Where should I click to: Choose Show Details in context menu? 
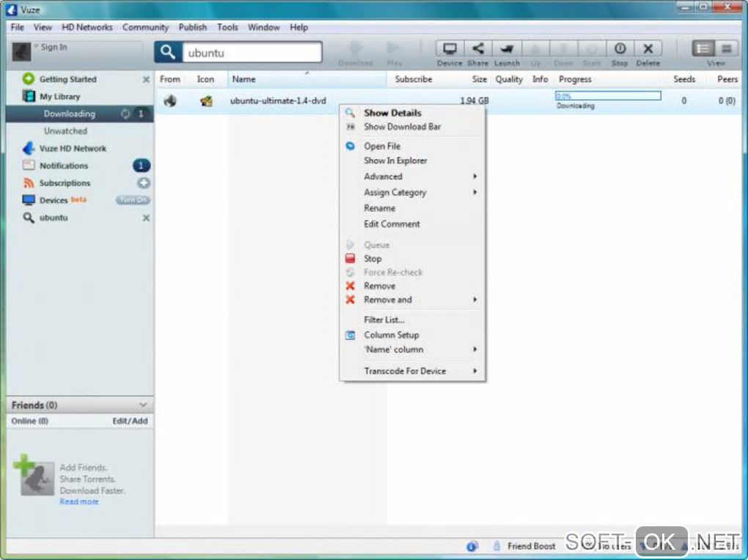point(413,113)
